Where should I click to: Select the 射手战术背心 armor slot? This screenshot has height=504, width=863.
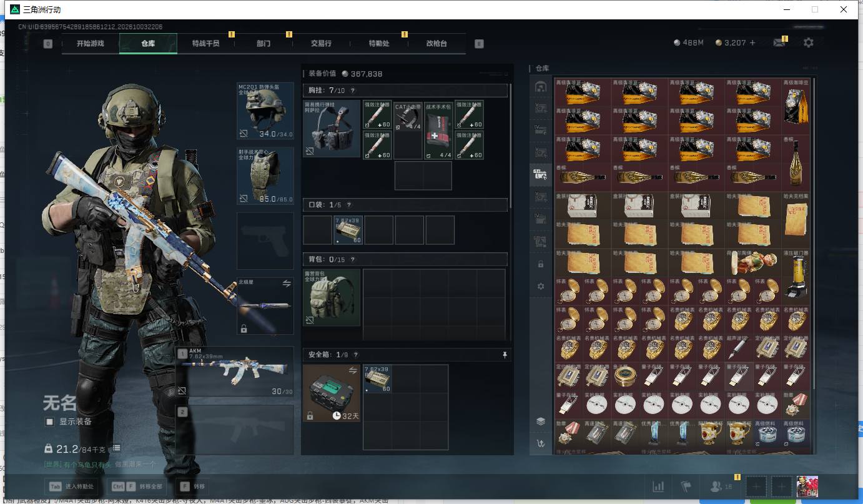point(265,175)
